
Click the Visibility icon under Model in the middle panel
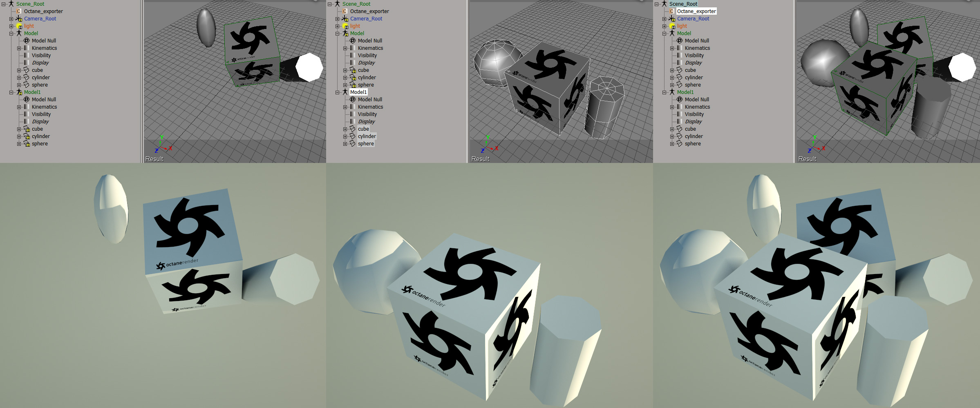point(353,56)
